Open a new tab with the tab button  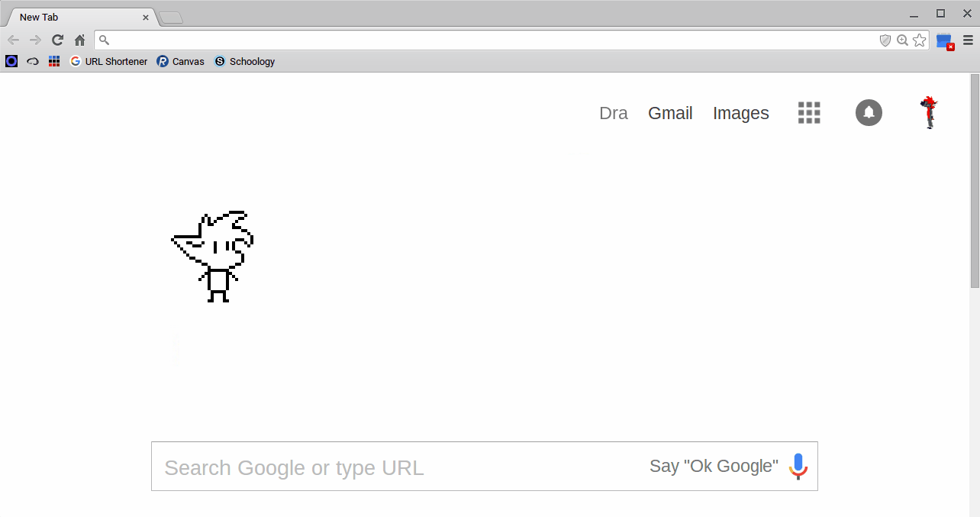[171, 18]
